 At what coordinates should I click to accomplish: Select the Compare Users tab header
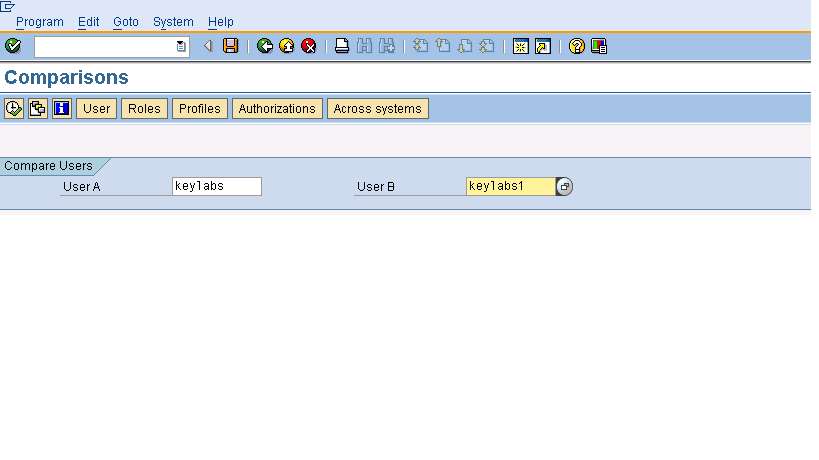[x=49, y=166]
